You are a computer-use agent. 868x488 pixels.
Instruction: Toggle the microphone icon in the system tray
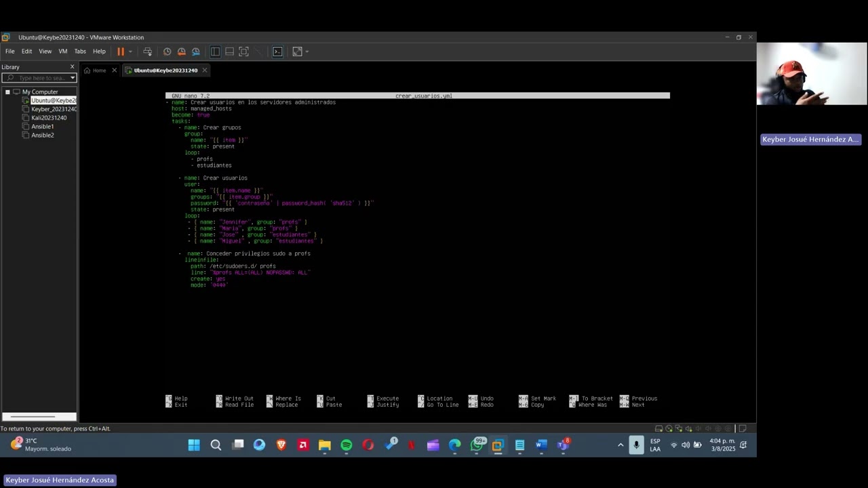click(x=636, y=445)
